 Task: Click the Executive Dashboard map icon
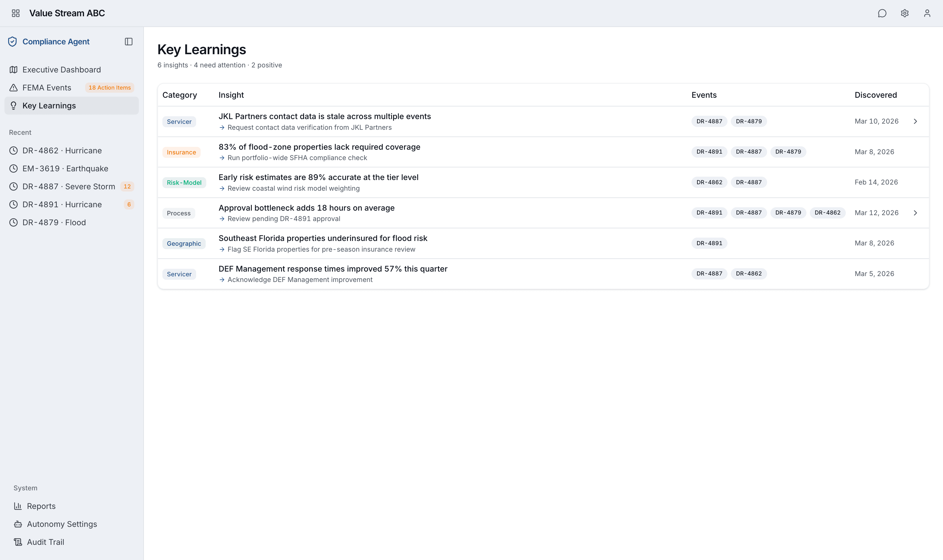pyautogui.click(x=13, y=69)
